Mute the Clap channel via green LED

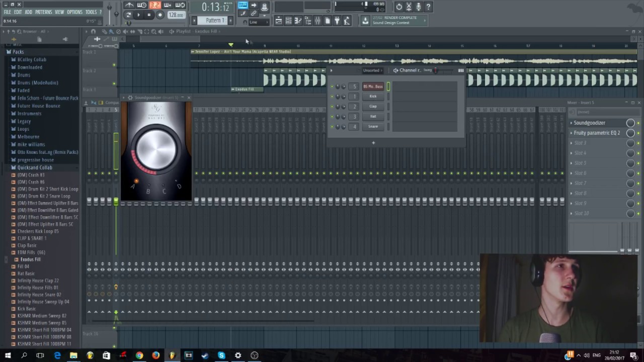(x=332, y=107)
